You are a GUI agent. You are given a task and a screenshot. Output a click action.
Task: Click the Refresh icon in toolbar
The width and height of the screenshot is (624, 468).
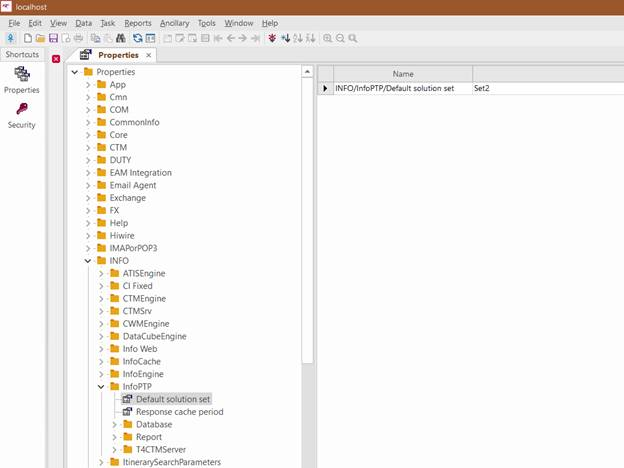point(137,38)
